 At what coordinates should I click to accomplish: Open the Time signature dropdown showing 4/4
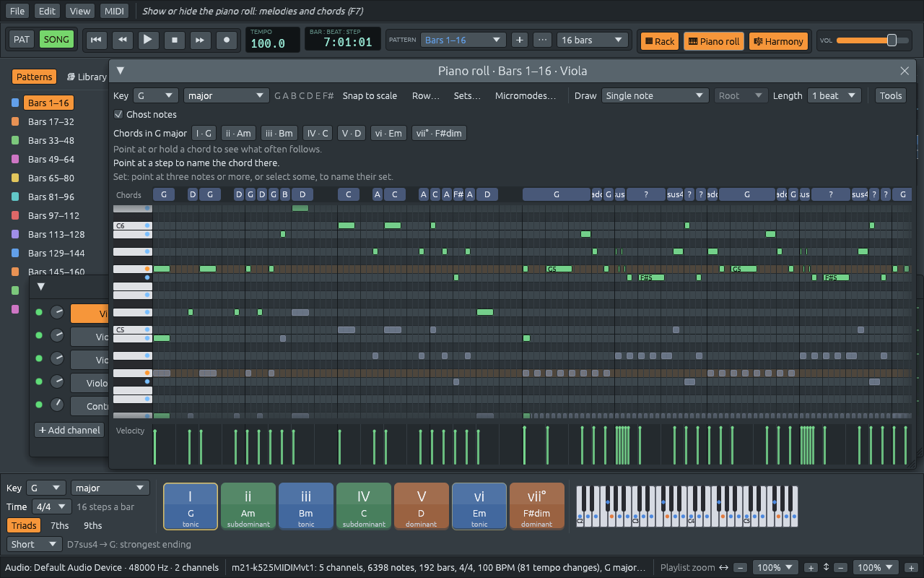[x=50, y=507]
